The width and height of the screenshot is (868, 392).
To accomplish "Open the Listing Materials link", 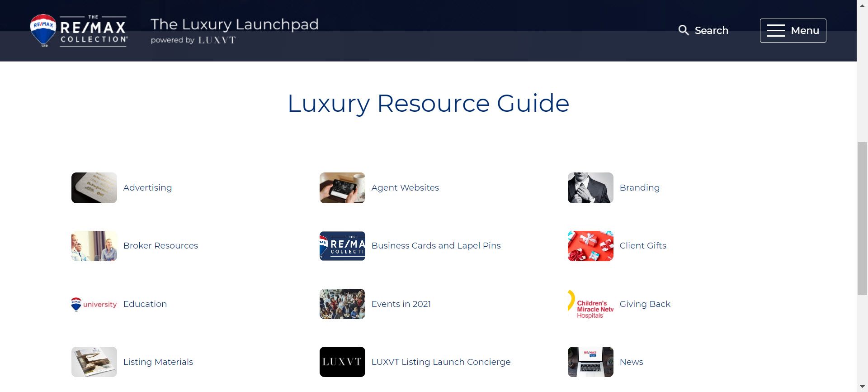I will (158, 362).
